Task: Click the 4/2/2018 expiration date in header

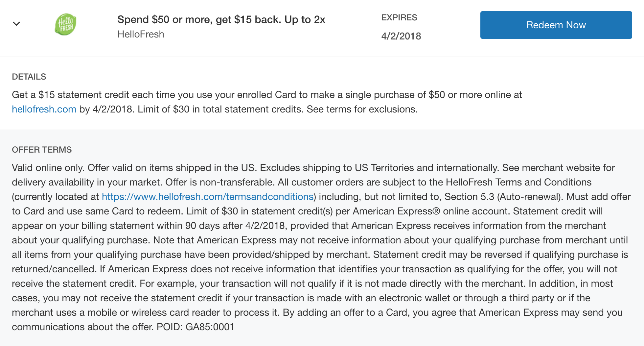Action: [401, 36]
